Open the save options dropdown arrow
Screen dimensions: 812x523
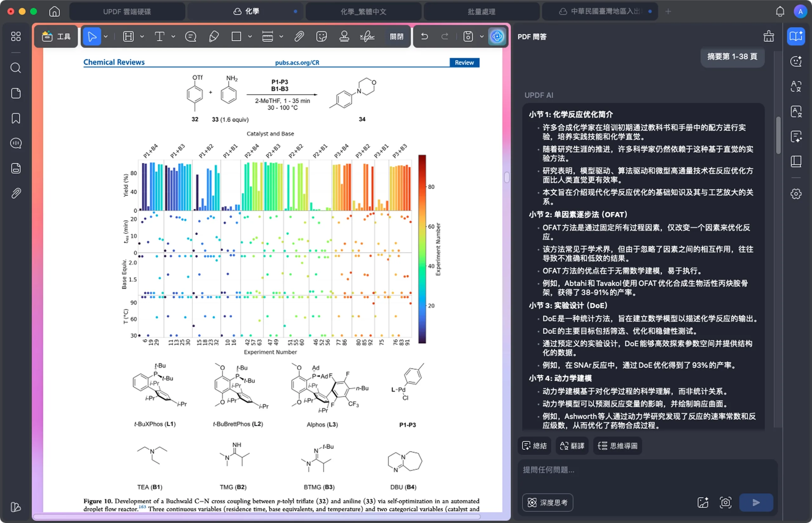(x=481, y=36)
